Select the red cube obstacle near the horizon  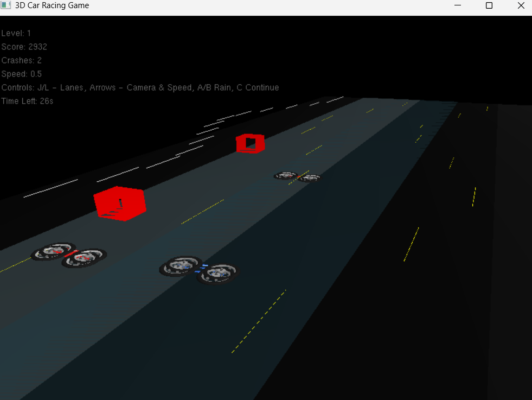click(250, 143)
